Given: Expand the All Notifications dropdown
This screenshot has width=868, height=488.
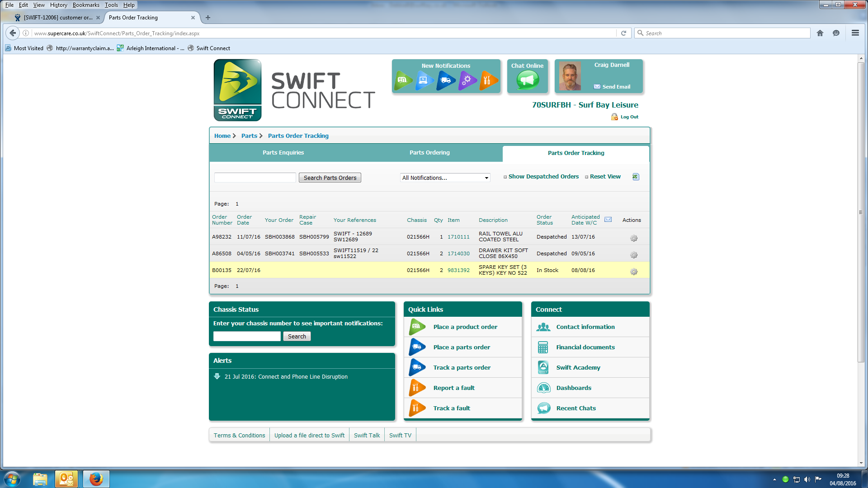Looking at the screenshot, I should pyautogui.click(x=445, y=178).
